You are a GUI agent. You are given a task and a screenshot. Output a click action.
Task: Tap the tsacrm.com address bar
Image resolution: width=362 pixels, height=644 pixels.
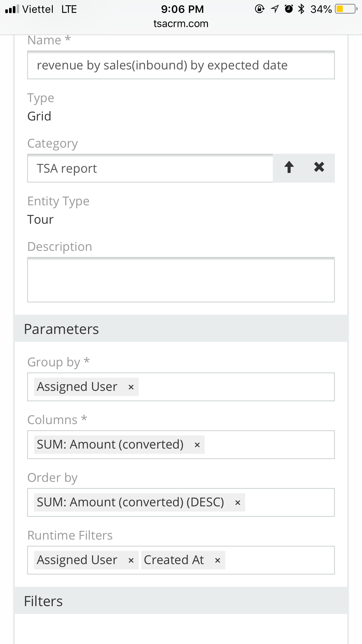click(x=181, y=24)
